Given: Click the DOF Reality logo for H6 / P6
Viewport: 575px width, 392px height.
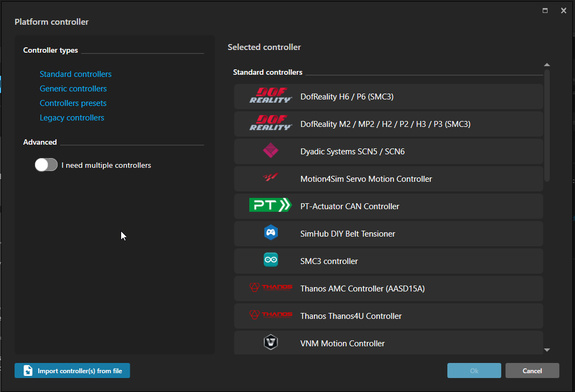Looking at the screenshot, I should coord(270,96).
